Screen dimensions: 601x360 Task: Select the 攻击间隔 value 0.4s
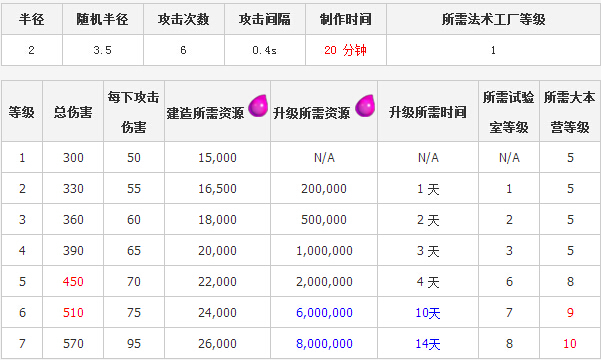click(x=264, y=50)
